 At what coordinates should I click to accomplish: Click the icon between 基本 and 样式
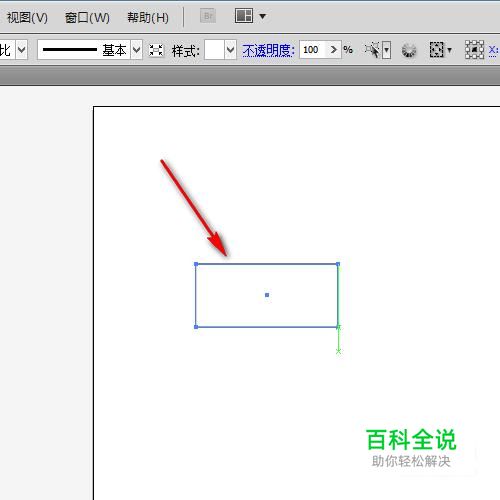(156, 50)
